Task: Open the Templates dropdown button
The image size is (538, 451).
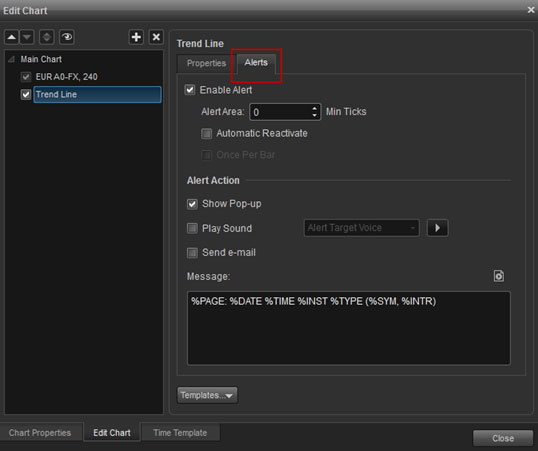Action: [207, 395]
